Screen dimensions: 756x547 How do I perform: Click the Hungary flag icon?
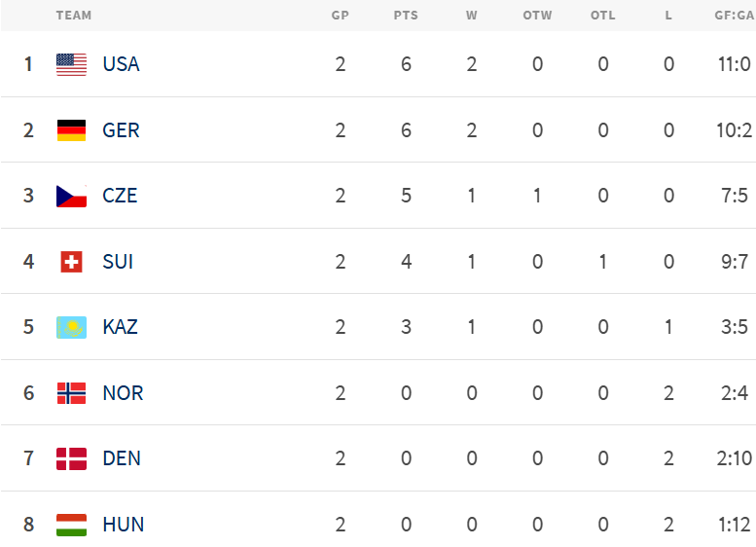coord(71,525)
